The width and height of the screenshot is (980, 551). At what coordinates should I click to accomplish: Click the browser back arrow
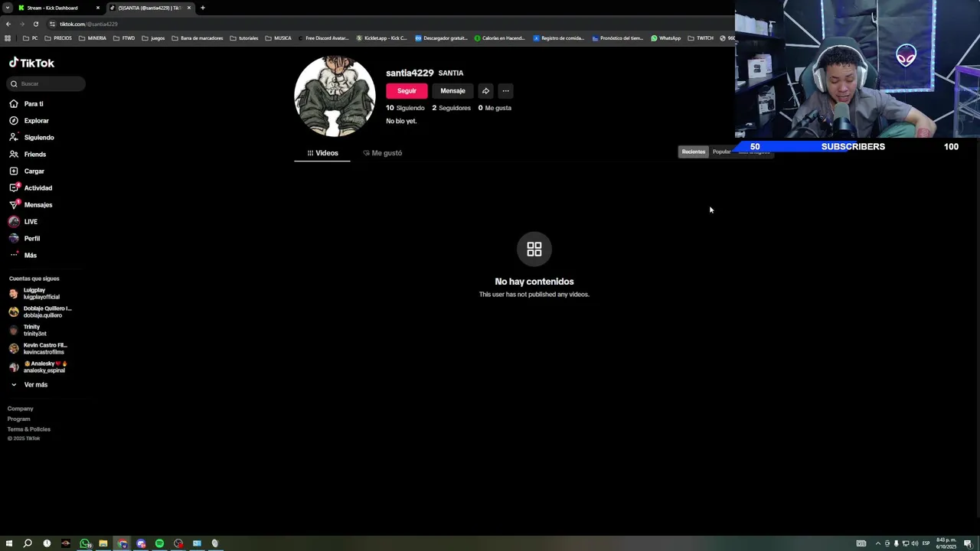tap(8, 24)
